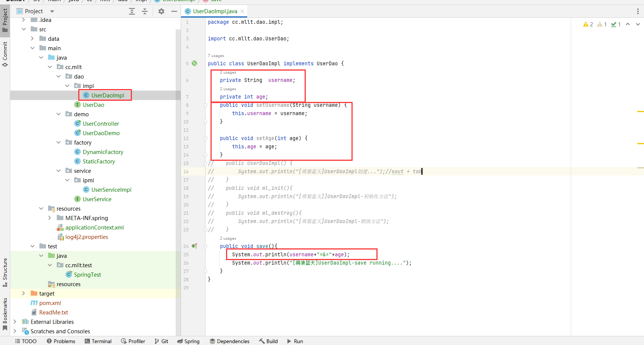Collapse the dao package
Screen dimensions: 644x345
58,76
